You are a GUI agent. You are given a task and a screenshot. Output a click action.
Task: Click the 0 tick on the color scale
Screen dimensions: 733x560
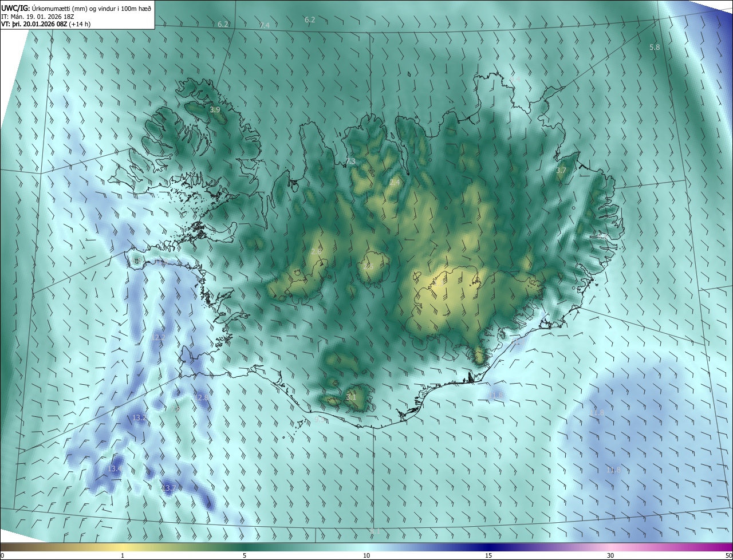[2, 556]
